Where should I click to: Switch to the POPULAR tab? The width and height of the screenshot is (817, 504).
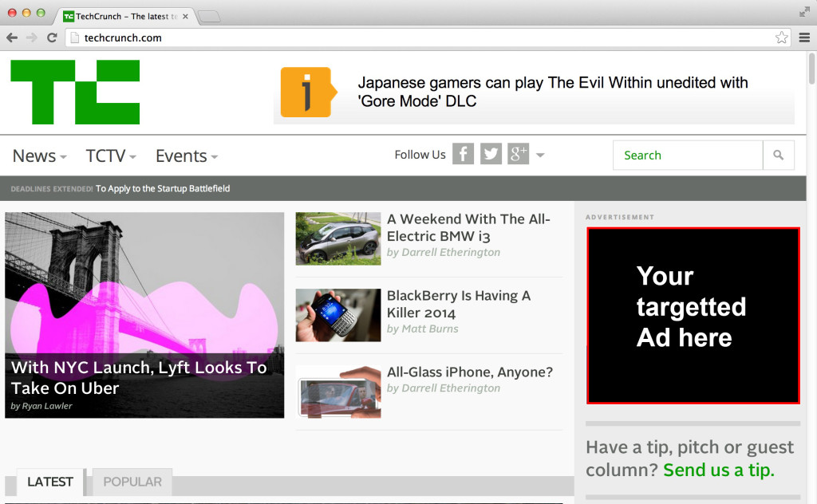[132, 482]
